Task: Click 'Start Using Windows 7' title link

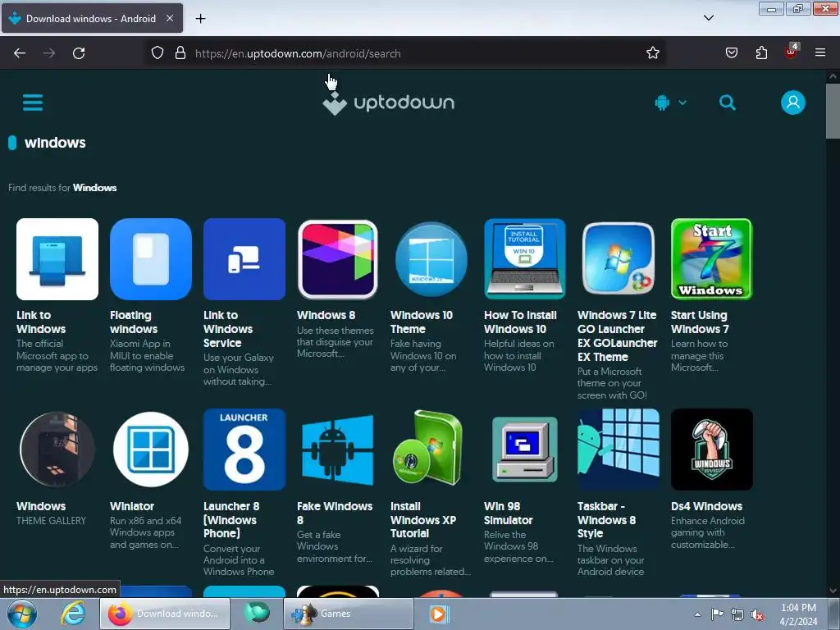Action: [700, 322]
